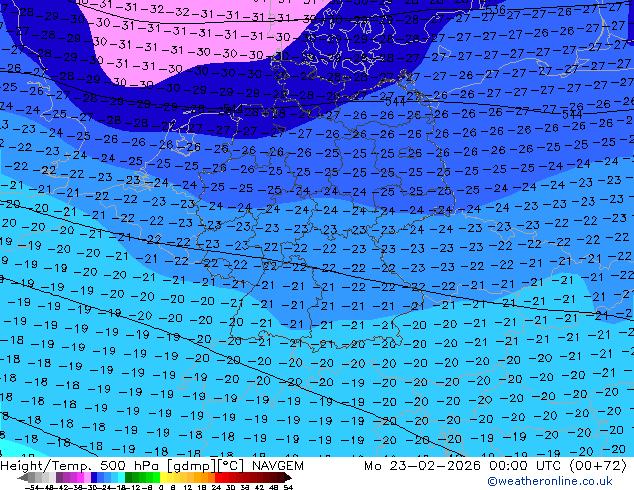The image size is (634, 490).
Task: Click the dark maroon right arrow of color scale
Action: [x=287, y=477]
